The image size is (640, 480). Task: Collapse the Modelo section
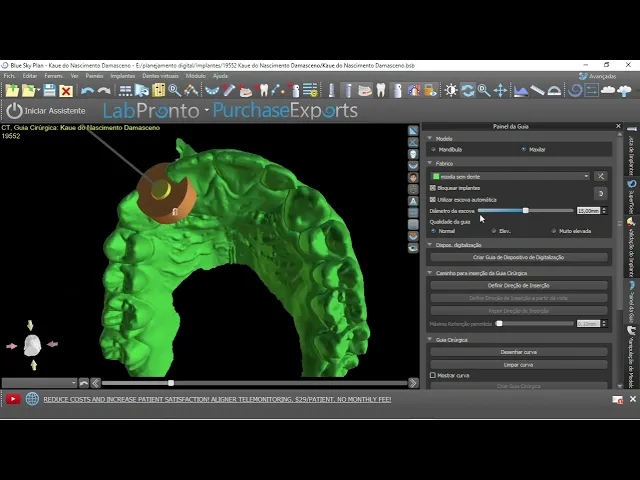[x=430, y=138]
